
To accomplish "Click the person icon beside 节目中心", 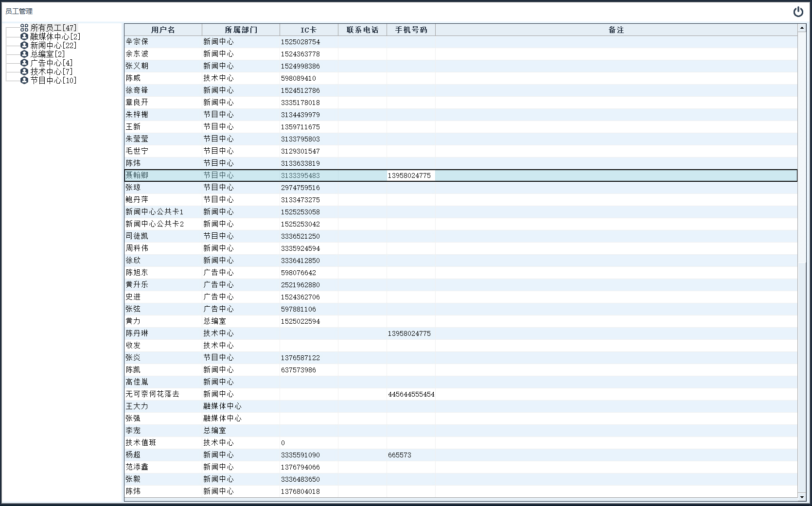I will click(x=24, y=80).
